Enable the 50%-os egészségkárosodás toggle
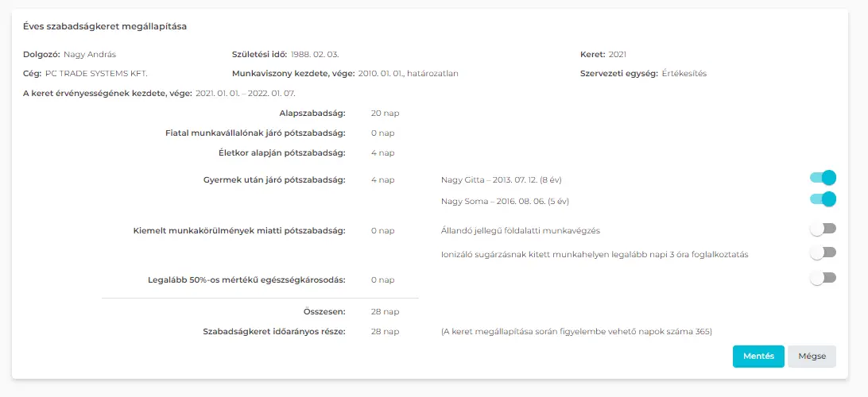Viewport: 868px width, 397px height. point(823,278)
